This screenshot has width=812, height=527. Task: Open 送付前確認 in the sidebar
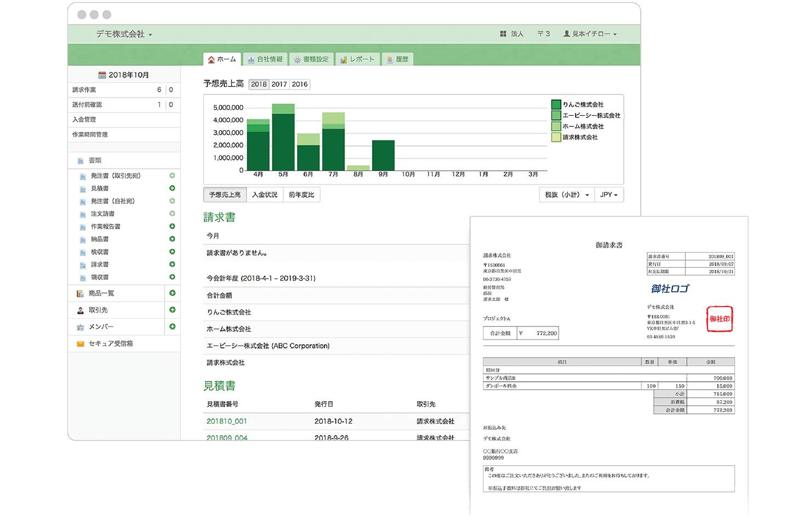coord(124,104)
